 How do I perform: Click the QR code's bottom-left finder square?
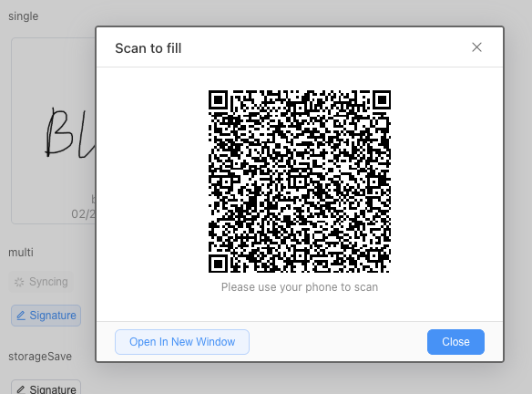click(x=218, y=264)
